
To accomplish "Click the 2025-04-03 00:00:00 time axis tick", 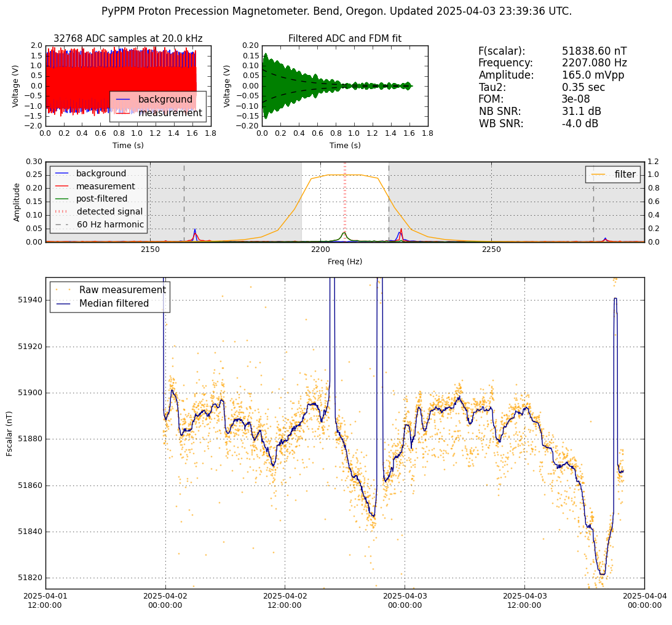I will pyautogui.click(x=405, y=600).
